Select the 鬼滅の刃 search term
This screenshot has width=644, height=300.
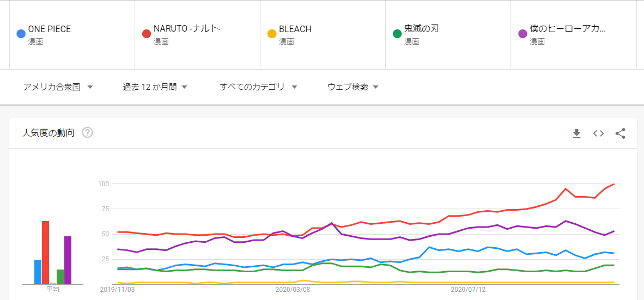coord(421,29)
